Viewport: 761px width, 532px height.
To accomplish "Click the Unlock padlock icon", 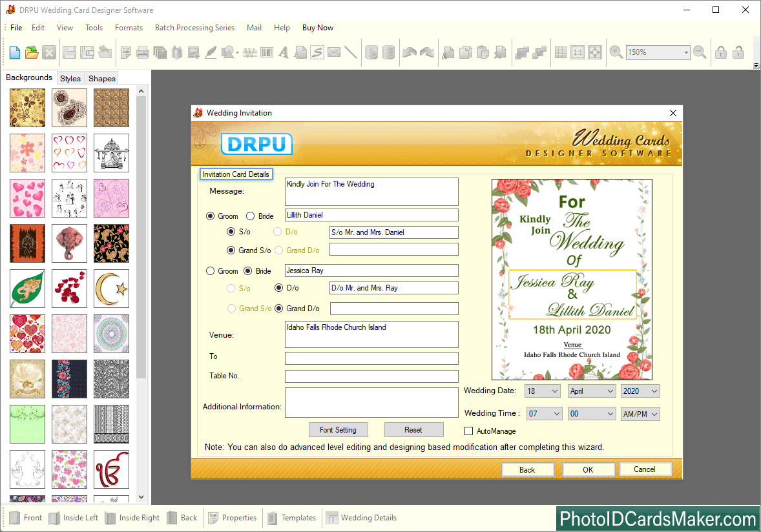I will [x=738, y=52].
